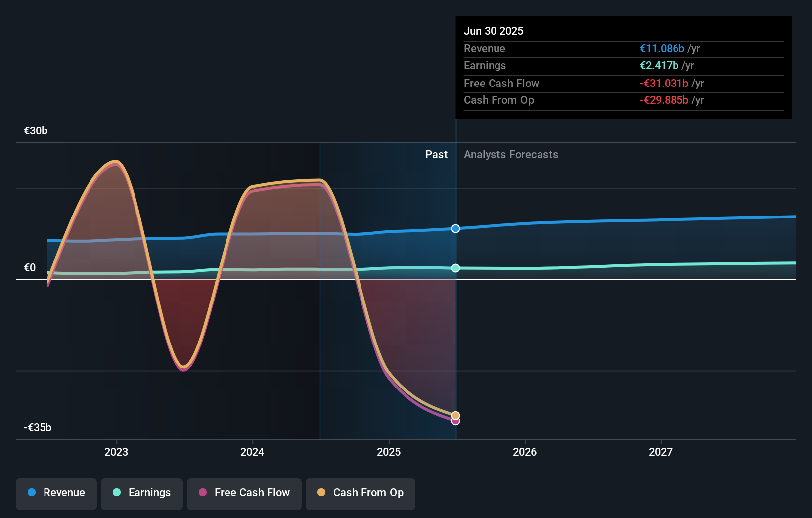Click the pink Free Cash Flow data marker
Viewport: 812px width, 518px height.
click(456, 422)
